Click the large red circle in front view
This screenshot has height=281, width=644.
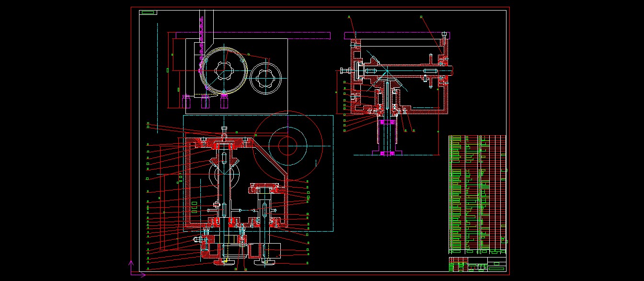pos(287,145)
